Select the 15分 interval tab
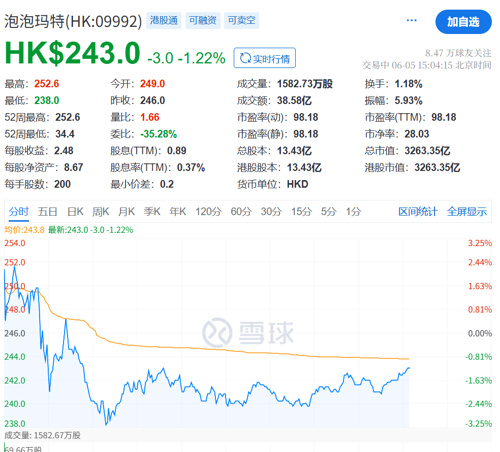Viewport: 500px width, 452px height. (x=301, y=211)
